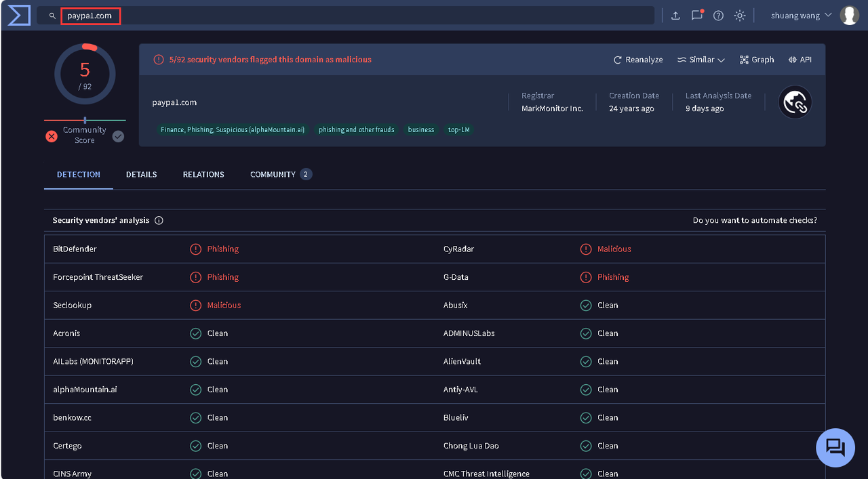Switch to the COMMUNITY tab

coord(281,174)
